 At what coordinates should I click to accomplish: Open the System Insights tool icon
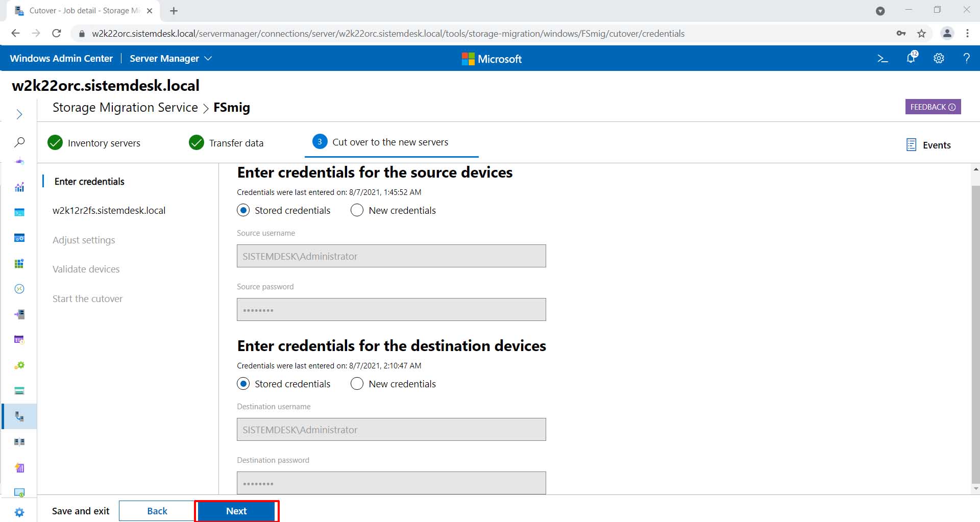coord(19,467)
